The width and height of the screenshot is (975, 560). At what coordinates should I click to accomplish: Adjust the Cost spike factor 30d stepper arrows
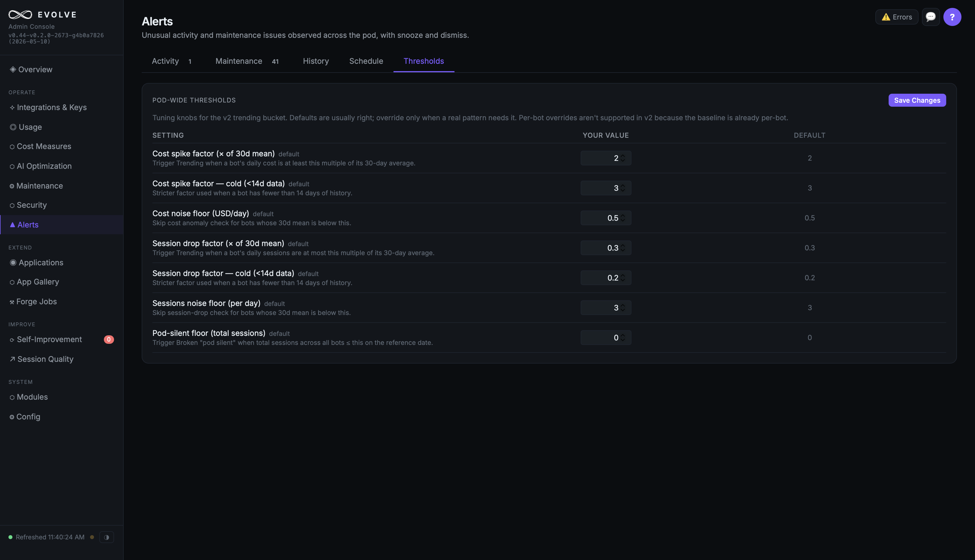coord(623,158)
